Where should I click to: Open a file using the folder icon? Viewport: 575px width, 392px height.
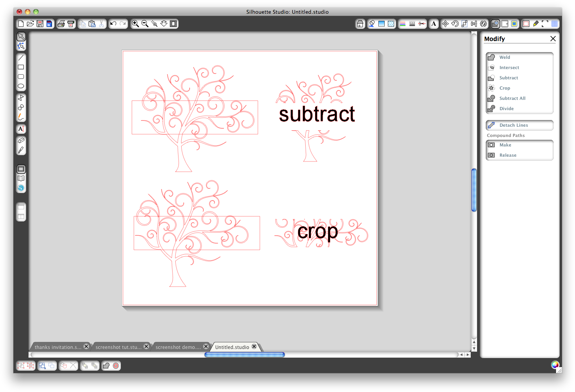pyautogui.click(x=30, y=24)
